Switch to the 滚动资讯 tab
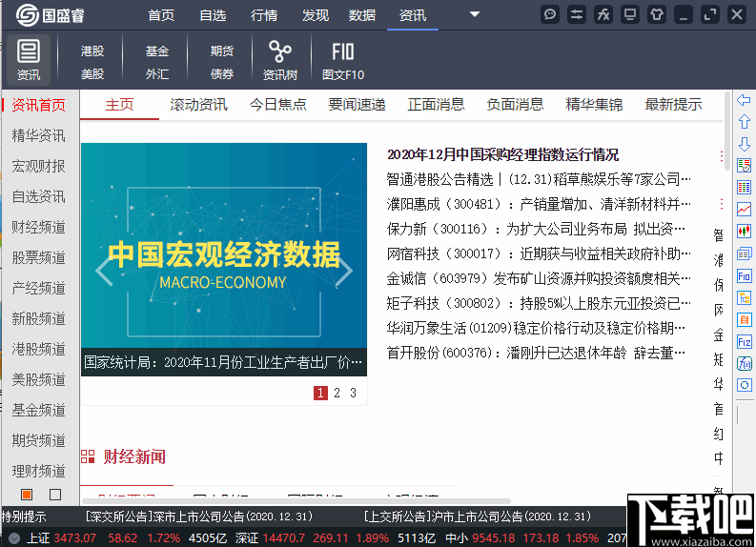The width and height of the screenshot is (756, 547). [x=198, y=105]
